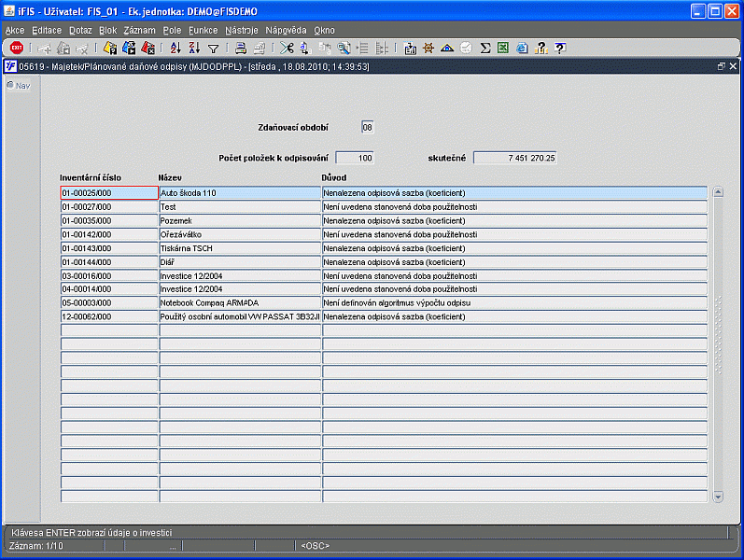Screen dimensions: 744x560
Task: Click the calendar building icon
Action: [410, 48]
